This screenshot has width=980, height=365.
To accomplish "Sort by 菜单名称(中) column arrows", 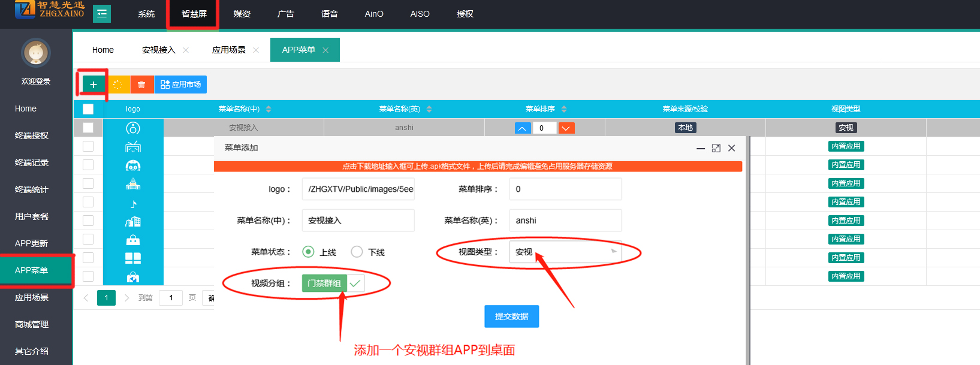I will coord(269,109).
